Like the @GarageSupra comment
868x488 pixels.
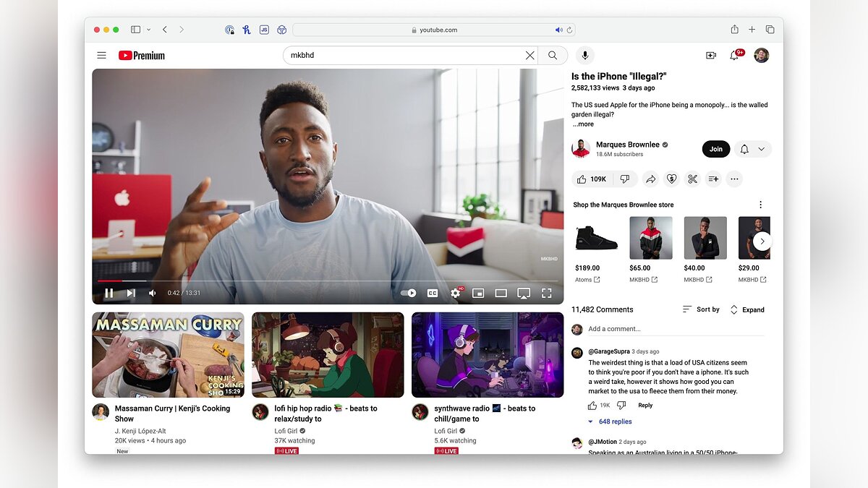[x=592, y=406]
